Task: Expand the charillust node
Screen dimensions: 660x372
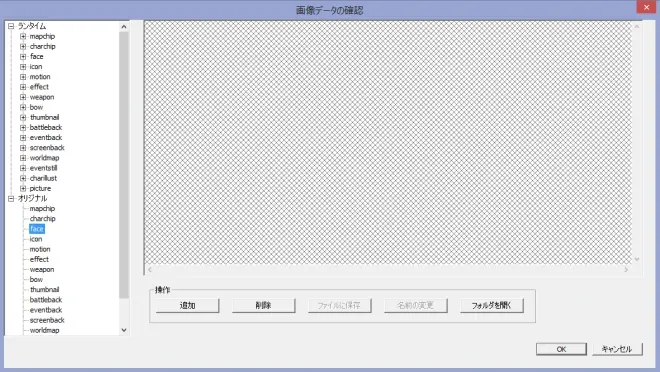Action: point(23,178)
